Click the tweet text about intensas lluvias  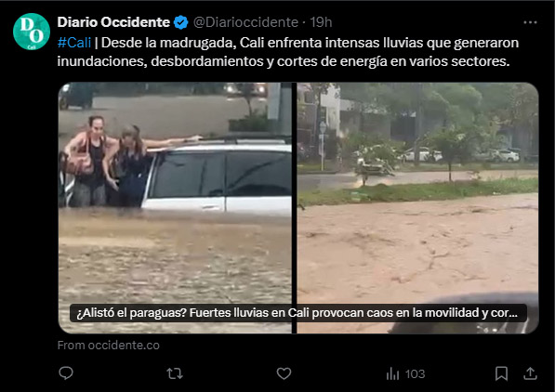[288, 52]
